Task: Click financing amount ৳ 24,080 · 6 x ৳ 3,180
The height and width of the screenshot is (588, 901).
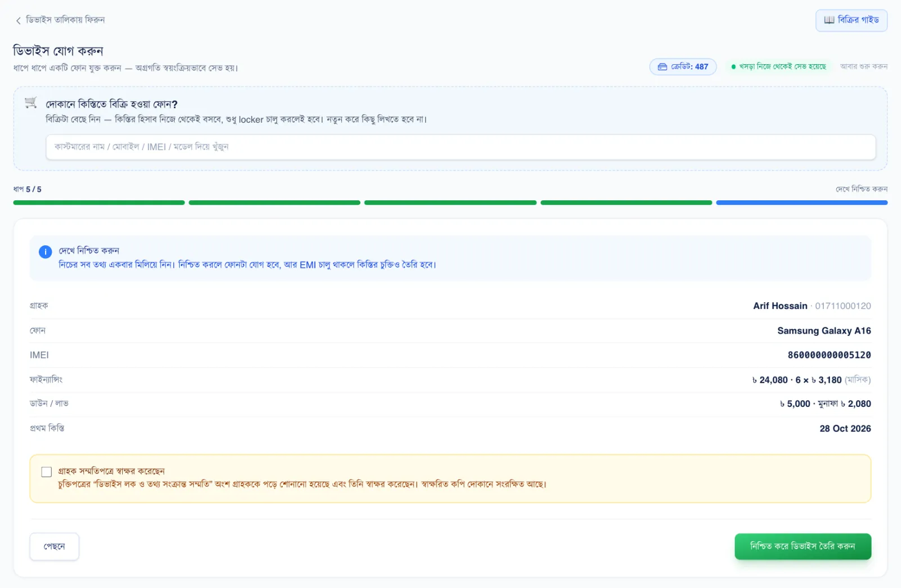Action: tap(797, 380)
